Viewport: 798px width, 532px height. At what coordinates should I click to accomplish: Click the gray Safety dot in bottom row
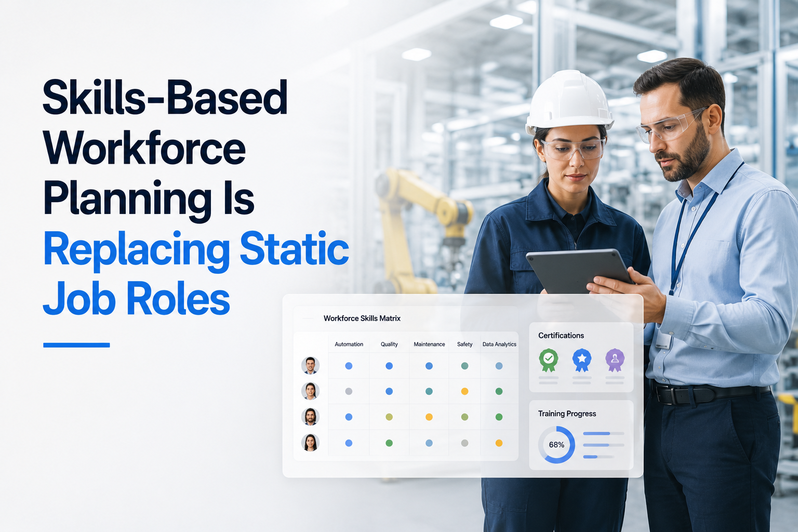tap(464, 443)
